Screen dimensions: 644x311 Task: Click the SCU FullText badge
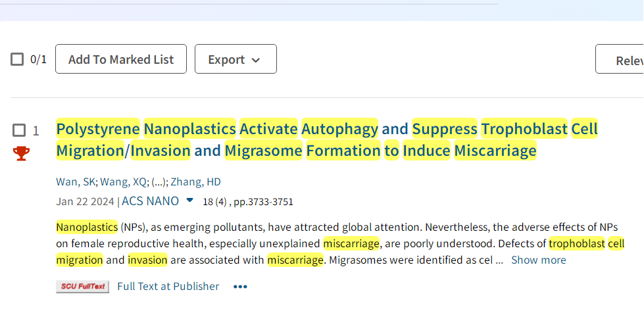[82, 287]
